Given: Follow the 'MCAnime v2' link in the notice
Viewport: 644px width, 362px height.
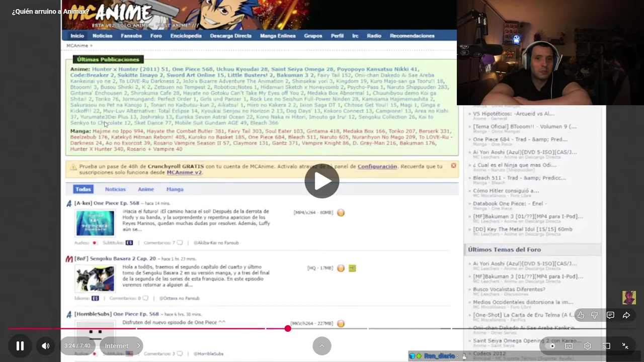Looking at the screenshot, I should point(184,172).
